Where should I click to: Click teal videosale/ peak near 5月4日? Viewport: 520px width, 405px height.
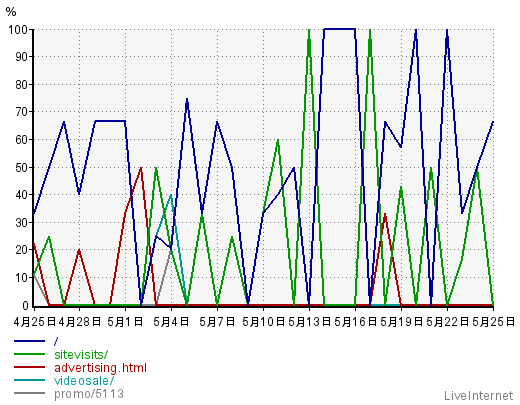tap(171, 195)
